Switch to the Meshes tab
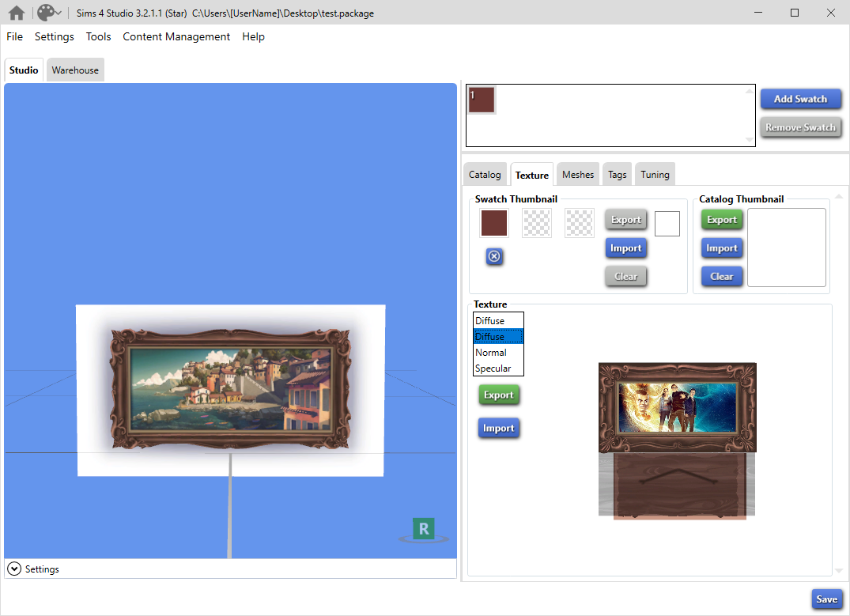 pos(577,174)
